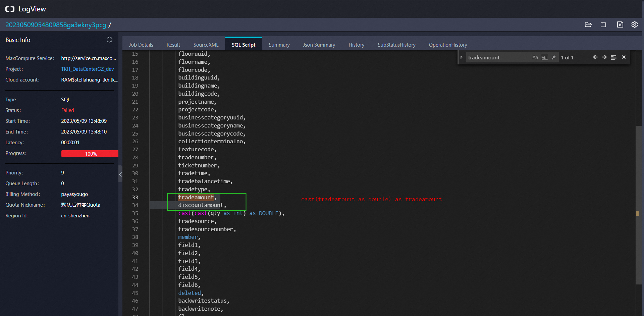Click the Type value SQL

coord(65,100)
